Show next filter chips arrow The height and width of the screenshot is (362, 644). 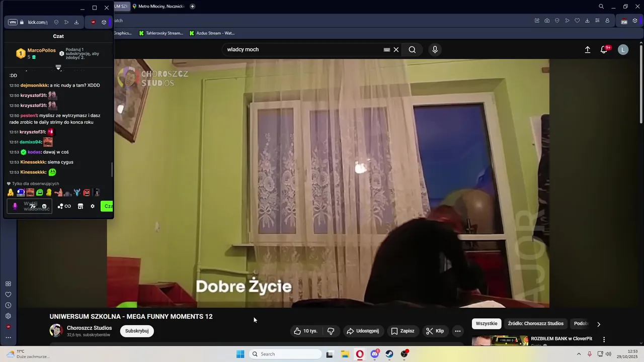pos(598,324)
